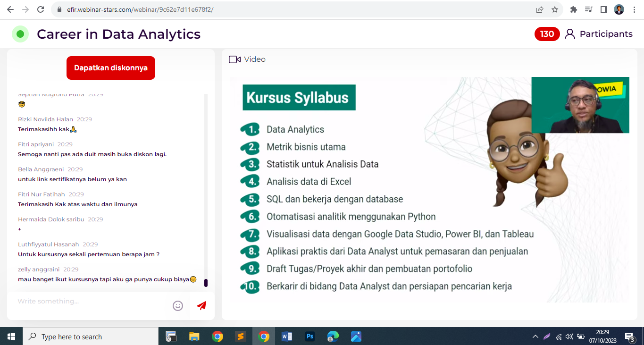Click the Video camera icon
644x345 pixels.
(234, 59)
